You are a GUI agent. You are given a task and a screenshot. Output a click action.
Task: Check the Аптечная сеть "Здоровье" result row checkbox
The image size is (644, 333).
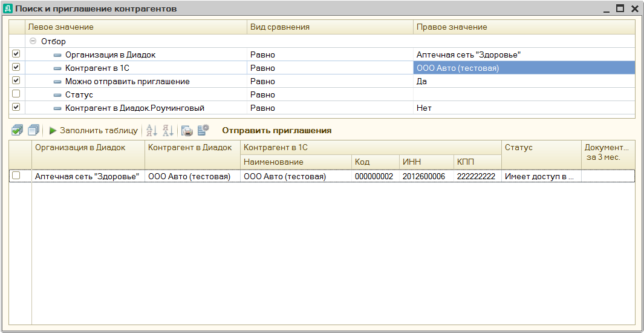pos(16,176)
